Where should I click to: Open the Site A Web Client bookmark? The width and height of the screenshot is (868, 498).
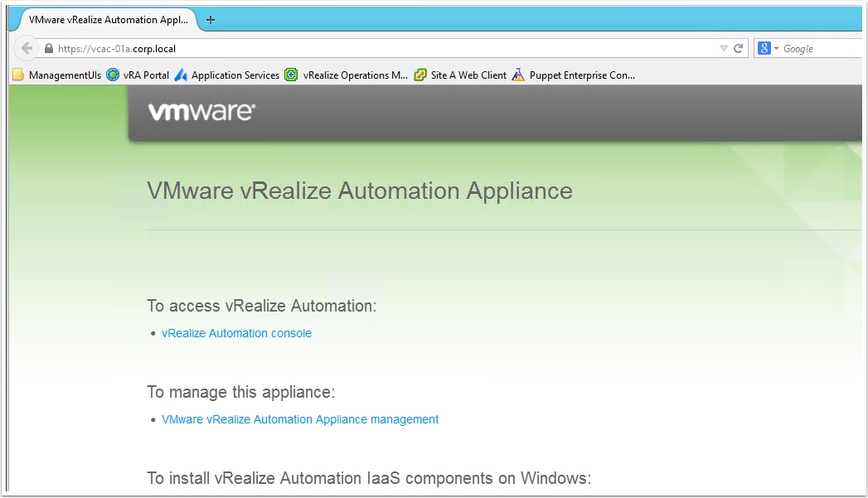click(461, 75)
